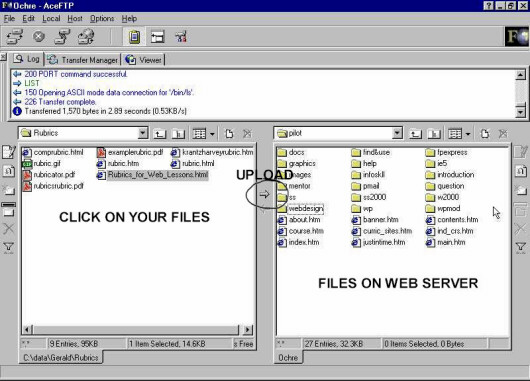Click the Stop/Abort toolbar icon

(39, 37)
